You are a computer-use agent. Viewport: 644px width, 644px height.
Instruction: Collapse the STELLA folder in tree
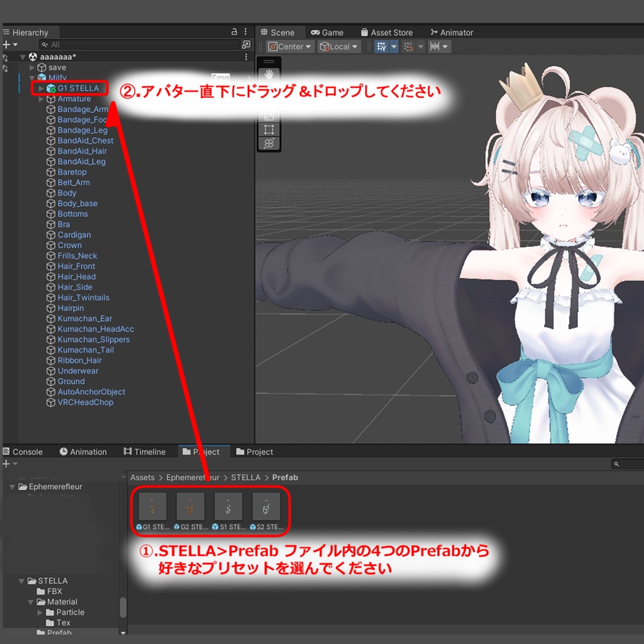click(x=21, y=580)
